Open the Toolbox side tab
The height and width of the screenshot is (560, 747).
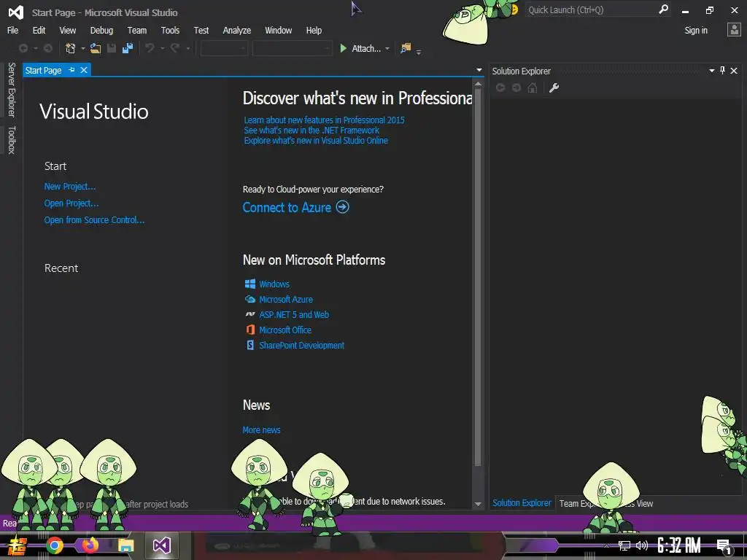click(x=12, y=140)
